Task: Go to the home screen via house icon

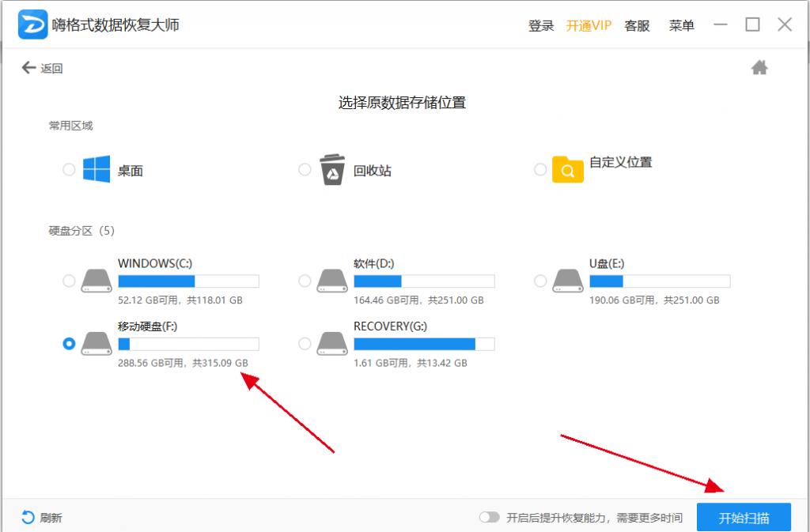Action: click(x=759, y=68)
